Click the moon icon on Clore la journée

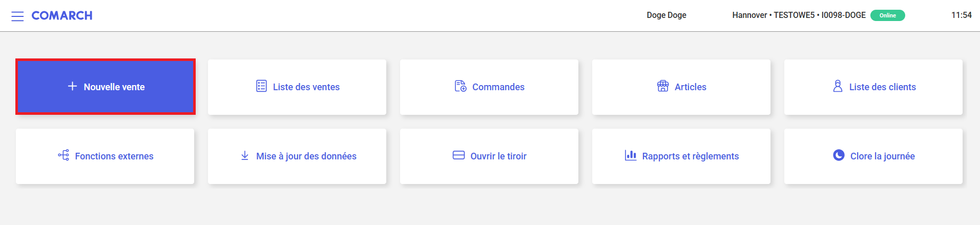click(x=839, y=155)
